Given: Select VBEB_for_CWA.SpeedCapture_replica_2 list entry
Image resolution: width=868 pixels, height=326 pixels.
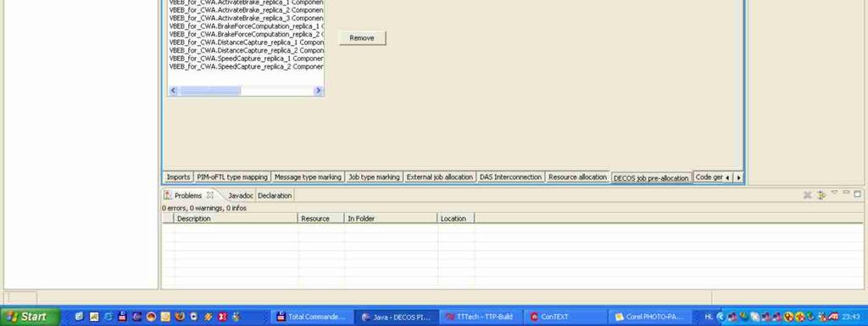Looking at the screenshot, I should [247, 66].
